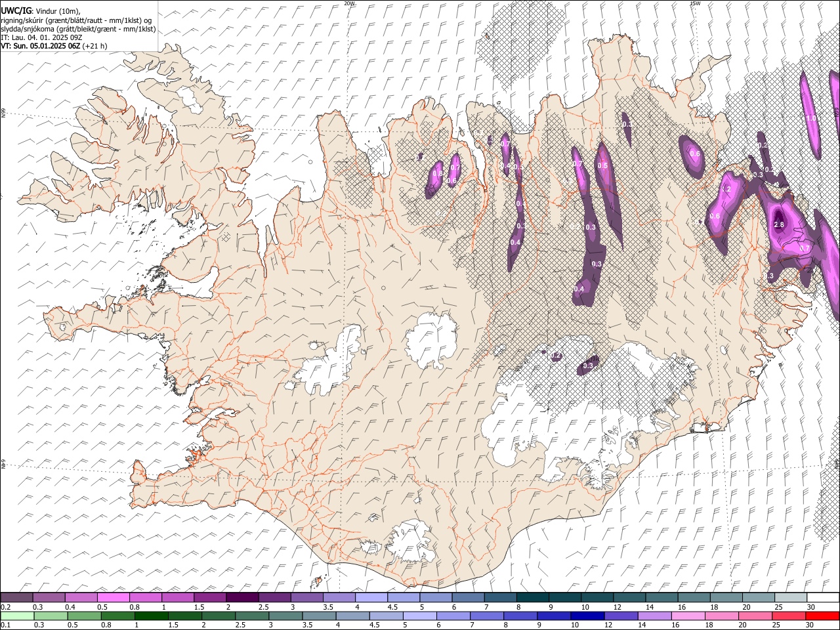Select the 'IT: Lau. 04. 01. 2025 09Z' text
This screenshot has height=630, width=840.
coord(41,37)
